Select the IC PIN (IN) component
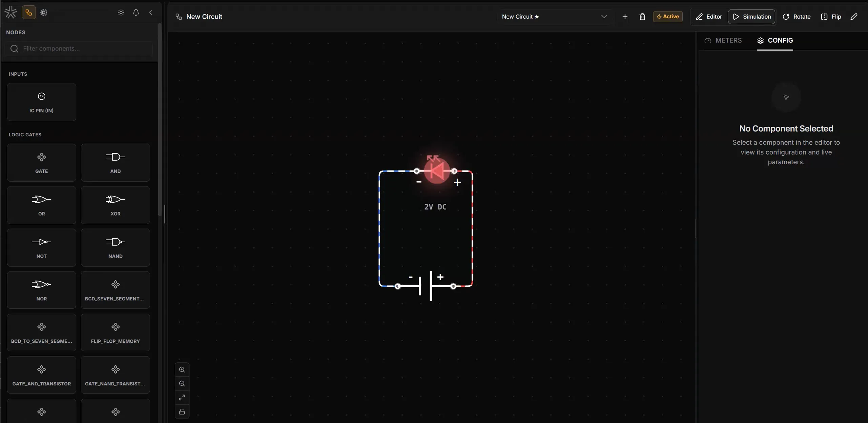 [x=42, y=102]
